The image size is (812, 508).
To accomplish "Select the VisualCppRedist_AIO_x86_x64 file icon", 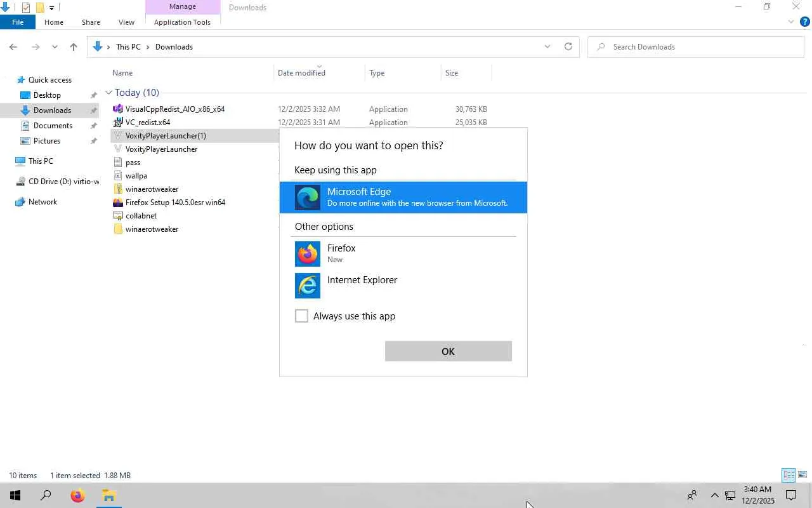I will point(118,109).
